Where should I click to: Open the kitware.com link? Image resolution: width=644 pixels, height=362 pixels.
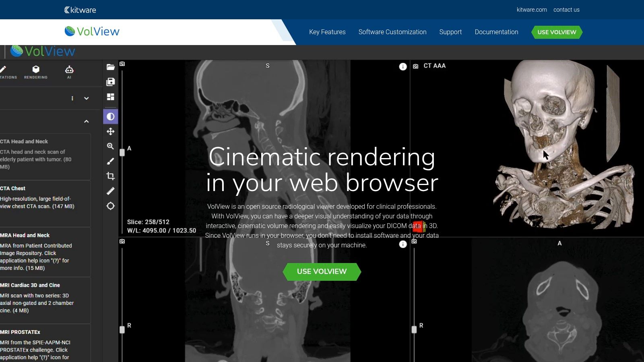531,10
